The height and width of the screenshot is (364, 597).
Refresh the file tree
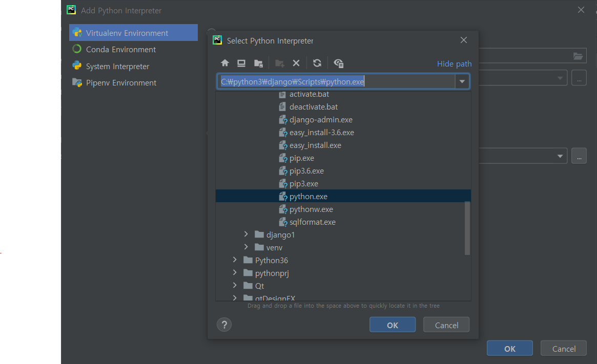317,63
